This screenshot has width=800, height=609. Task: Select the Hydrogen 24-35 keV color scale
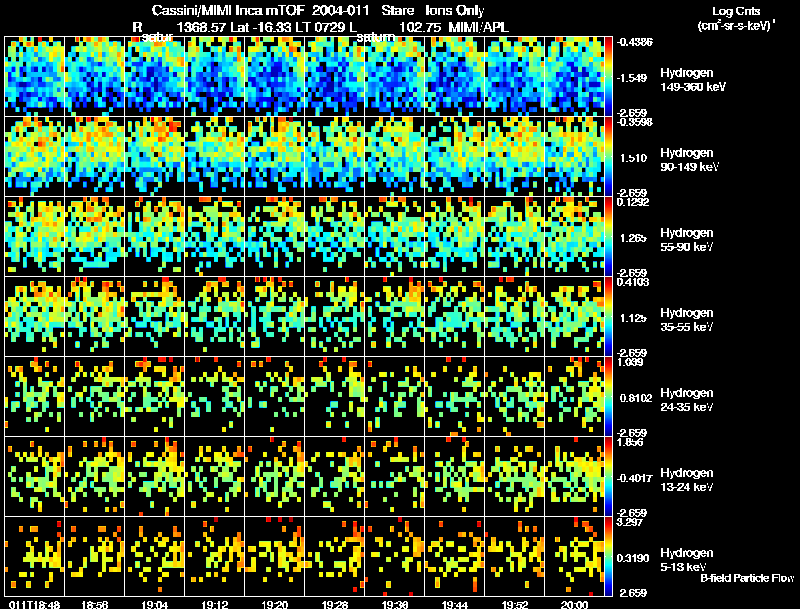tap(608, 396)
